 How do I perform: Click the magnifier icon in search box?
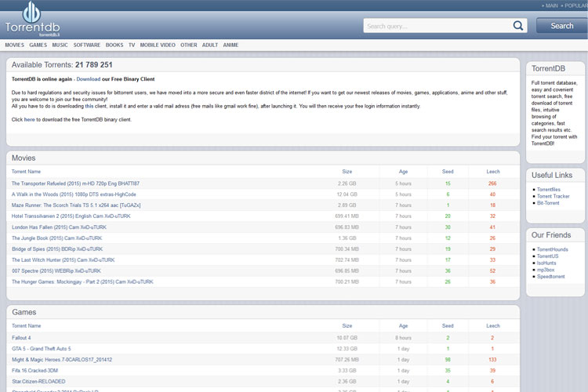tap(518, 26)
